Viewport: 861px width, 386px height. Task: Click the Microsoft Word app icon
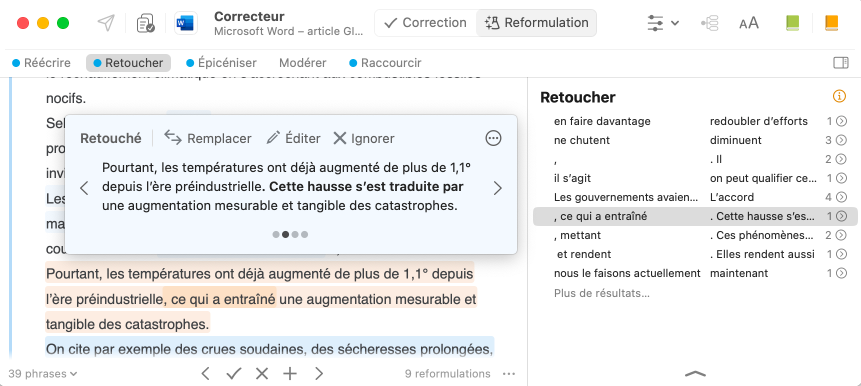tap(186, 23)
